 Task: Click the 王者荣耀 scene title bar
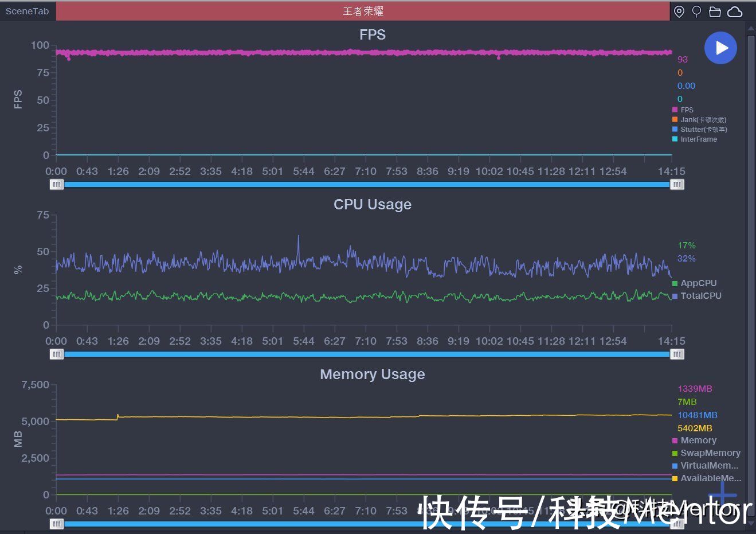click(363, 11)
